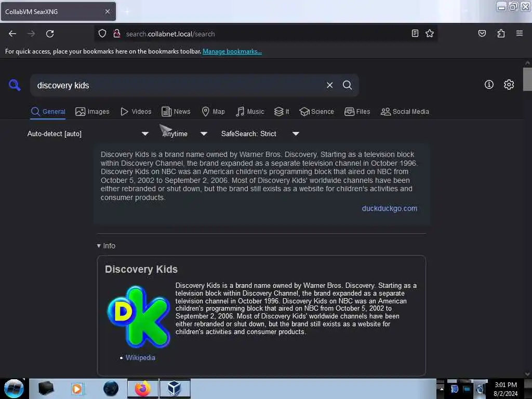
Task: Switch to the Map category
Action: [x=213, y=112]
